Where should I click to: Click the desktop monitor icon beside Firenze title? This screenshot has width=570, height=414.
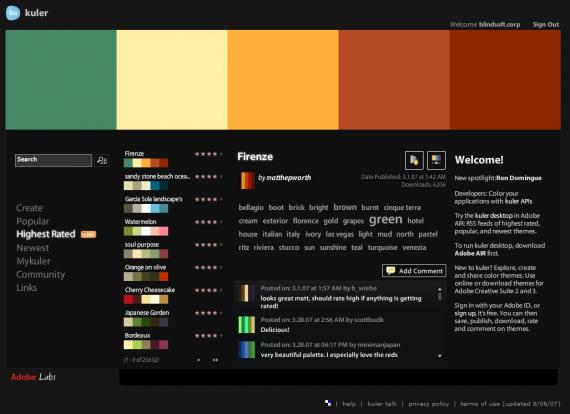437,160
